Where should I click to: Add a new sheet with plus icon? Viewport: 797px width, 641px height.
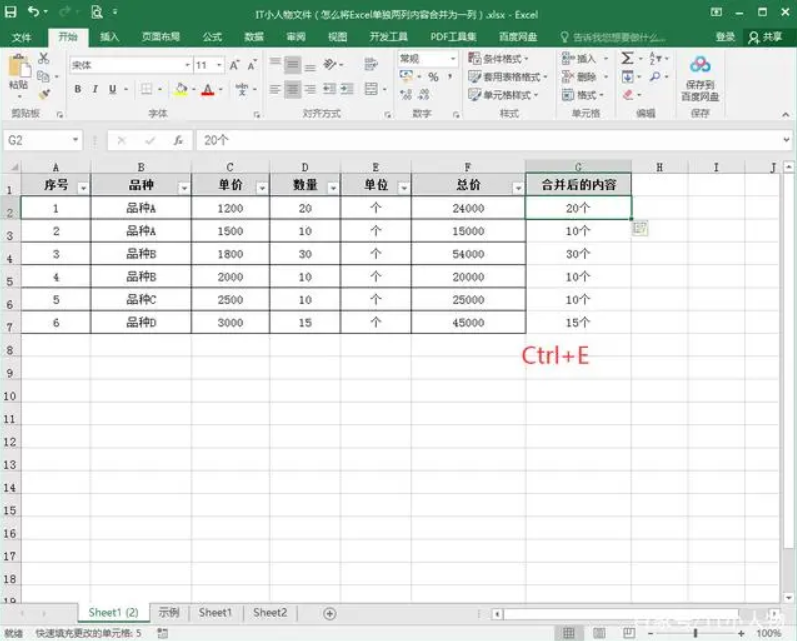[x=329, y=613]
